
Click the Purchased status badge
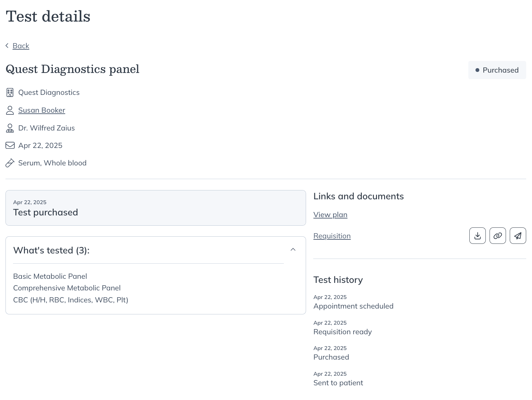point(497,70)
